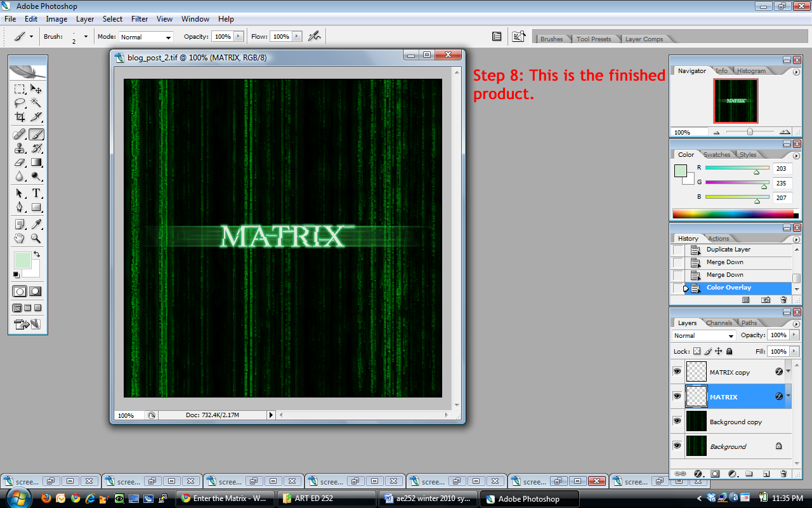Select the Zoom tool
This screenshot has width=812, height=508.
click(x=36, y=238)
